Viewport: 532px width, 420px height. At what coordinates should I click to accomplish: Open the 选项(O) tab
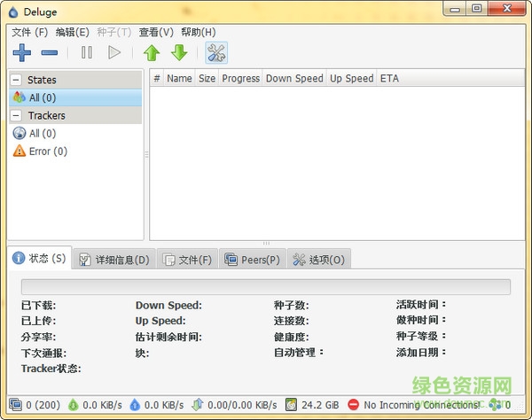(x=318, y=260)
